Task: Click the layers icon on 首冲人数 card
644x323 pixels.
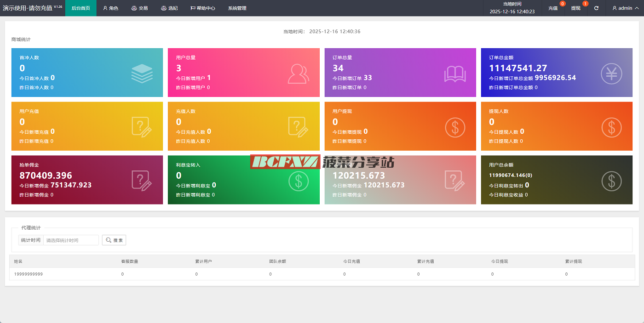Action: [142, 74]
